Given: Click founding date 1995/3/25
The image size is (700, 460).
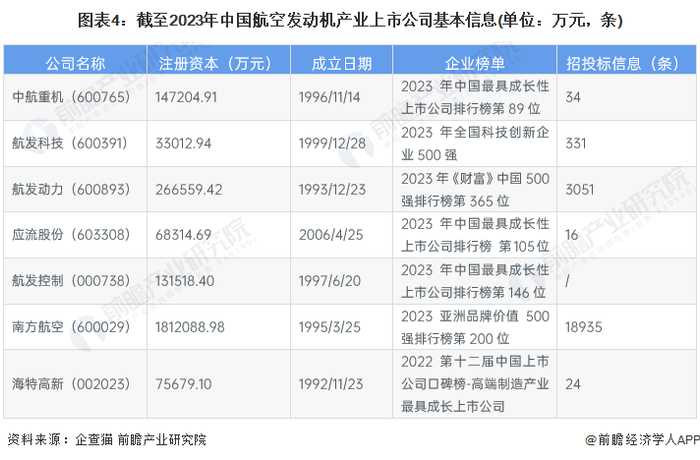Looking at the screenshot, I should coord(329,327).
